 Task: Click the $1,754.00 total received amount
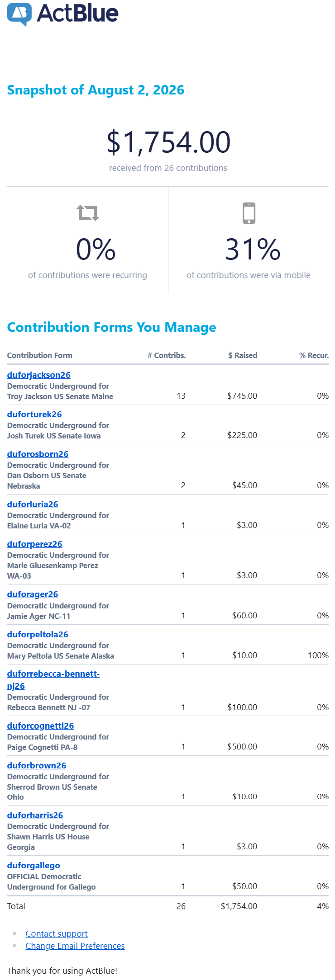168,142
